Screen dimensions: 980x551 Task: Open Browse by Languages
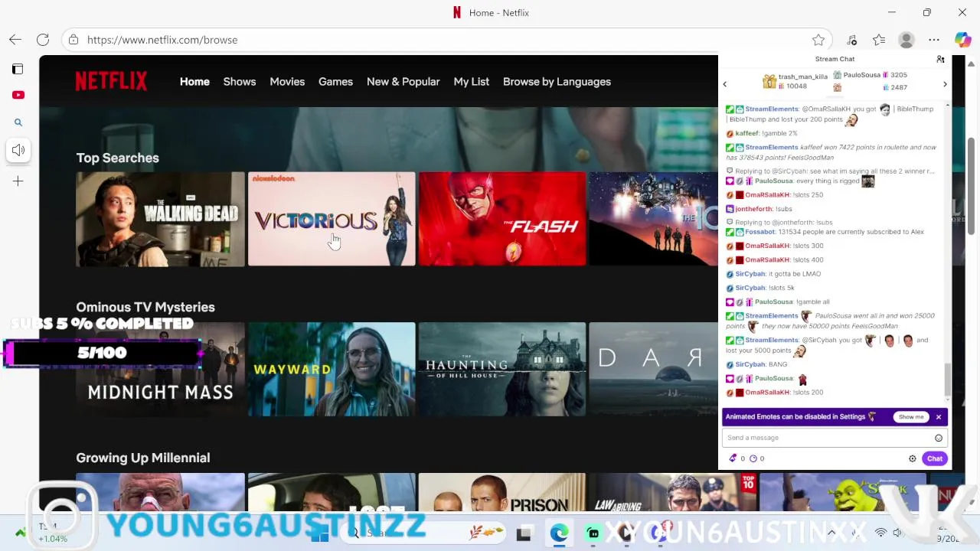click(557, 82)
